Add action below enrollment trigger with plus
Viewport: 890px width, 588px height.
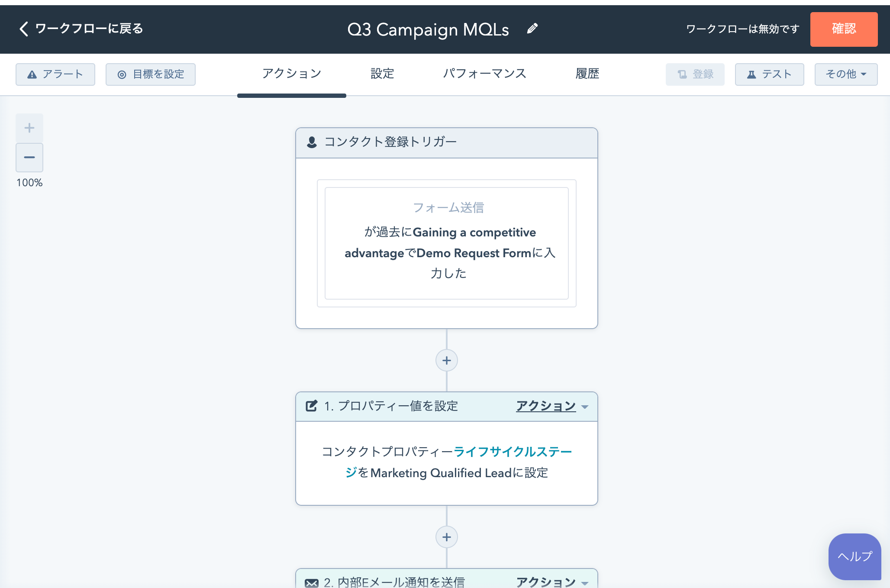(x=447, y=360)
